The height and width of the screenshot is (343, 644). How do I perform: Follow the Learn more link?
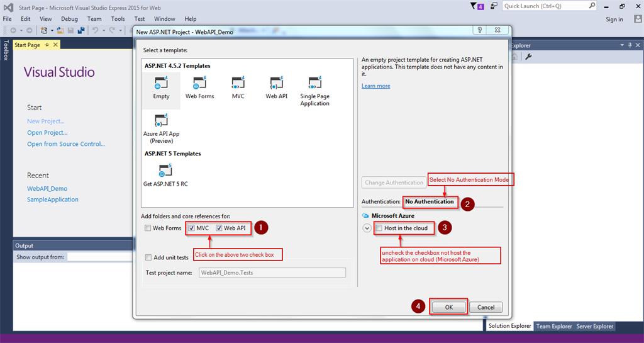376,86
